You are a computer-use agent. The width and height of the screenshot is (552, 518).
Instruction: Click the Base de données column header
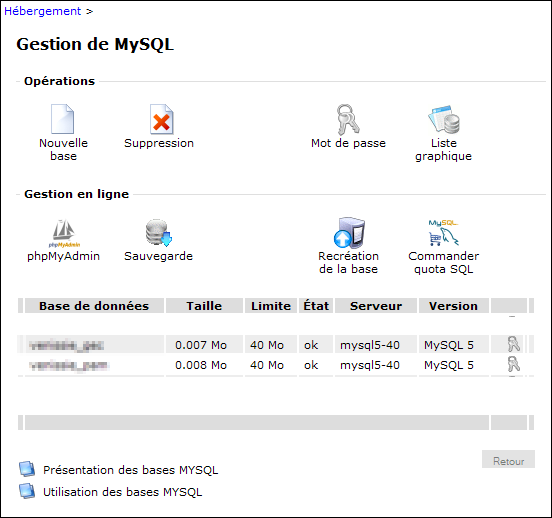coord(94,306)
